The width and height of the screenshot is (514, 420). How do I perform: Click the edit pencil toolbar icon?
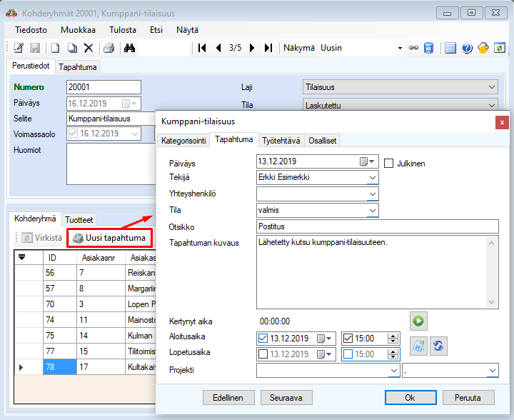pos(19,48)
